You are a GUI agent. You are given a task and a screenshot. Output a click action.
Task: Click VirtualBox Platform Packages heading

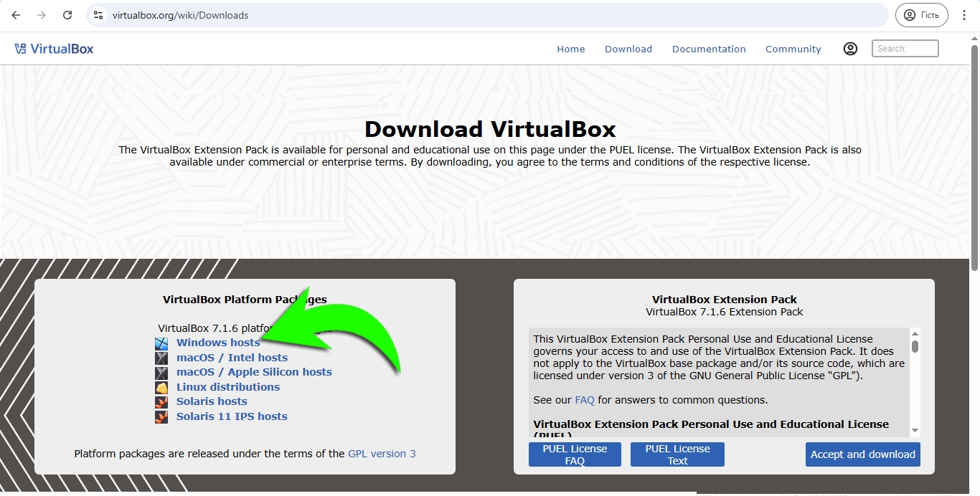pos(245,300)
